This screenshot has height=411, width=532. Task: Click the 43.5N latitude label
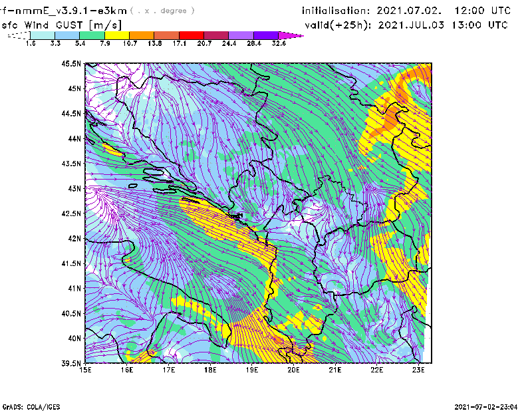(x=71, y=164)
